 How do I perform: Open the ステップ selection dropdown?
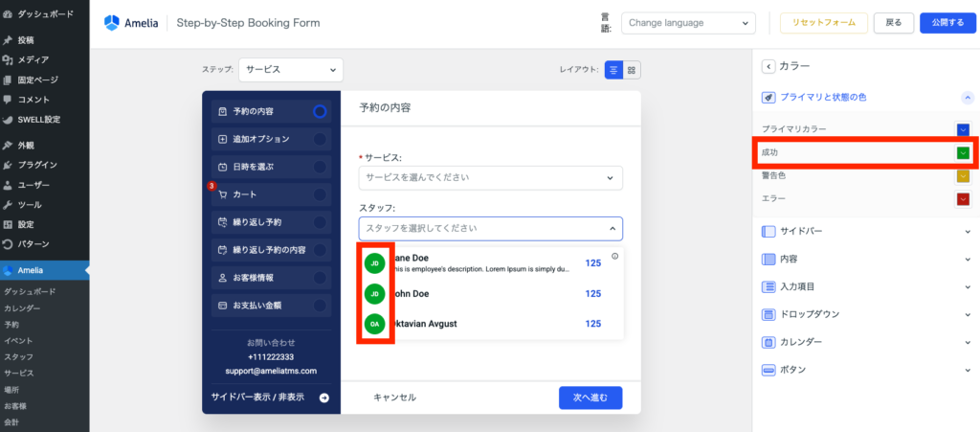point(290,70)
